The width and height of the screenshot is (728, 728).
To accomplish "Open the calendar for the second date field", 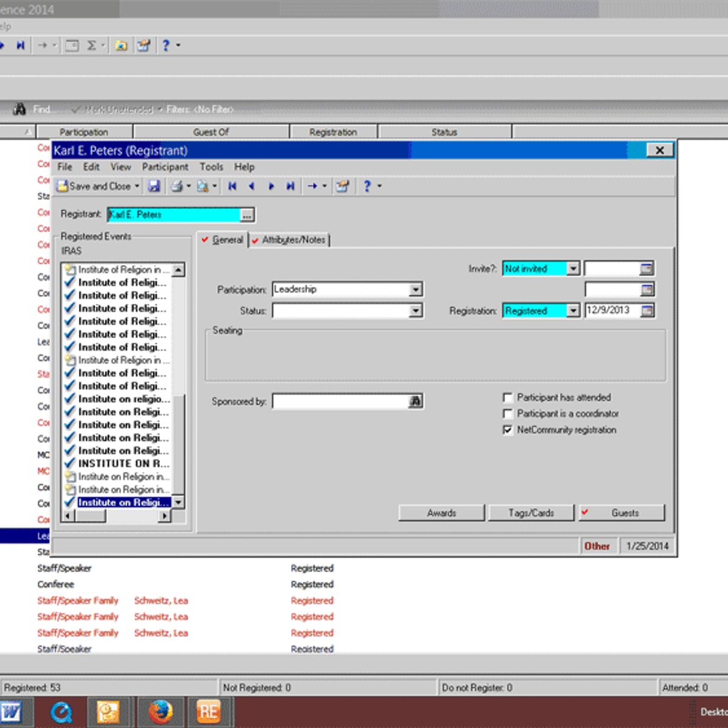I will pos(647,290).
